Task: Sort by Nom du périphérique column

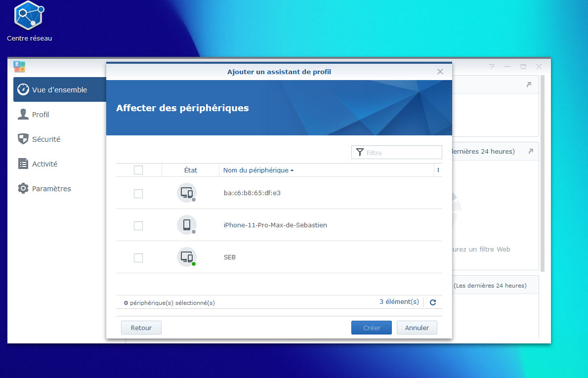Action: click(256, 170)
